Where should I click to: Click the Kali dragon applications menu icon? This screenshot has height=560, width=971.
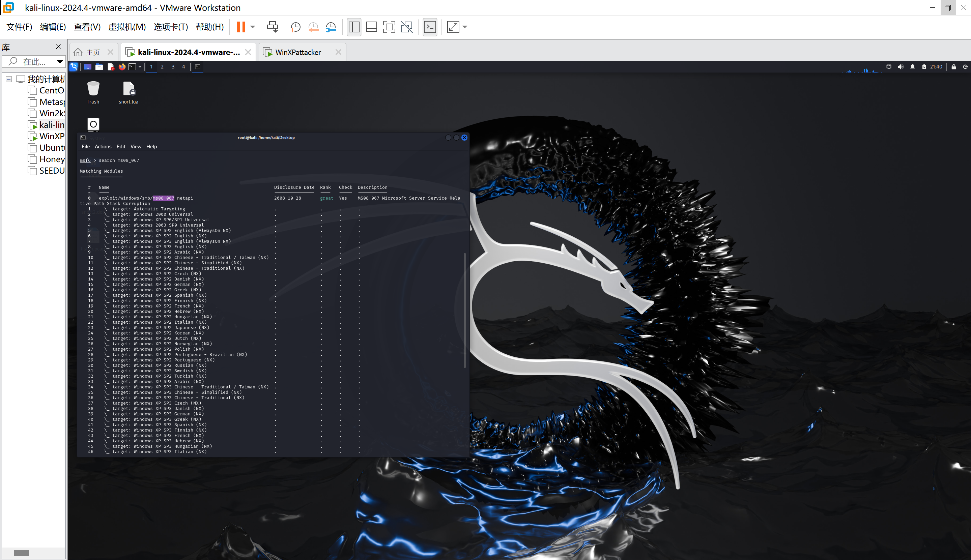(x=74, y=66)
